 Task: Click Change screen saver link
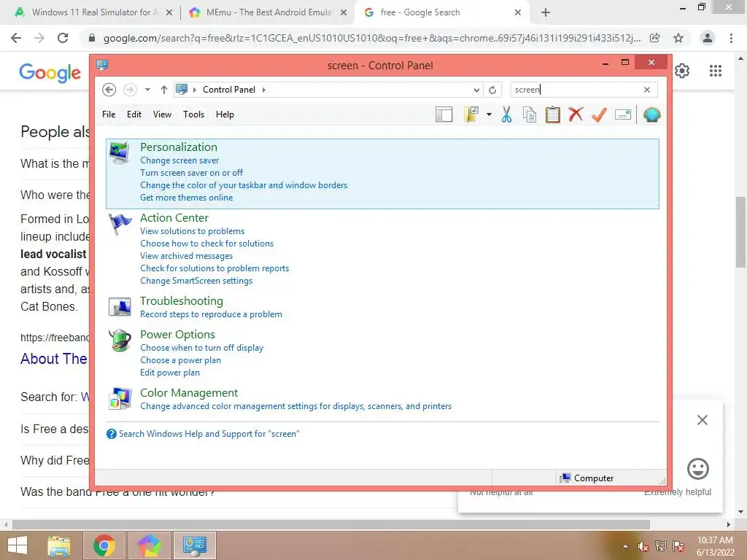pos(179,160)
